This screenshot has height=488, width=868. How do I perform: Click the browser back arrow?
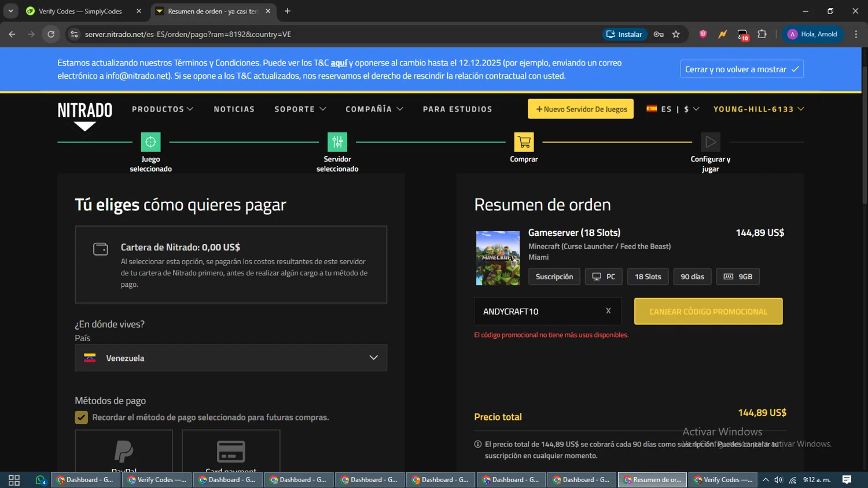(12, 34)
